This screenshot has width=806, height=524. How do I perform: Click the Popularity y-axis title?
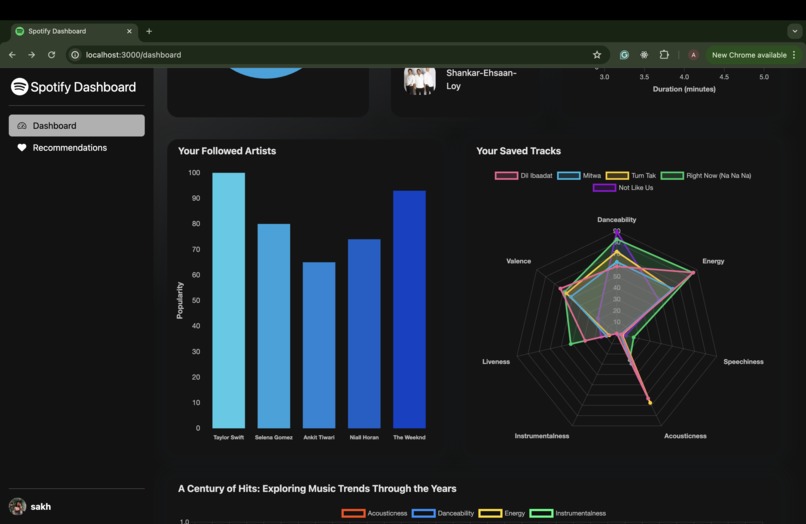(x=179, y=300)
